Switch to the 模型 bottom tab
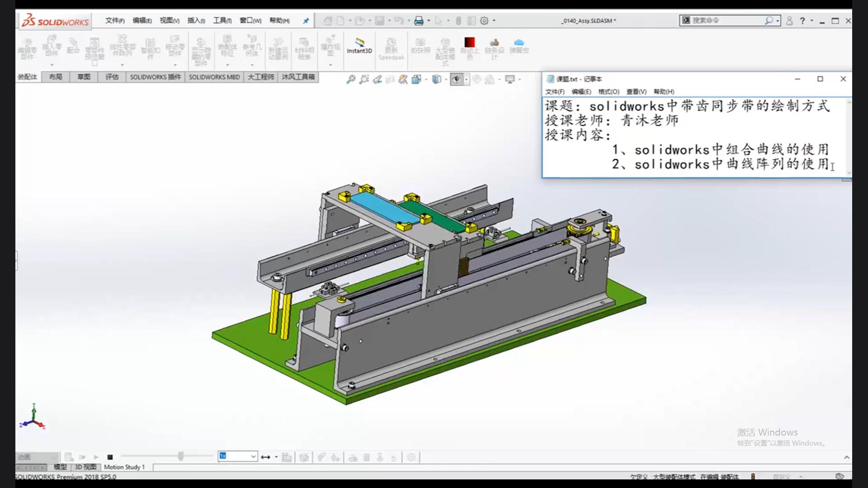The image size is (868, 488). click(60, 467)
